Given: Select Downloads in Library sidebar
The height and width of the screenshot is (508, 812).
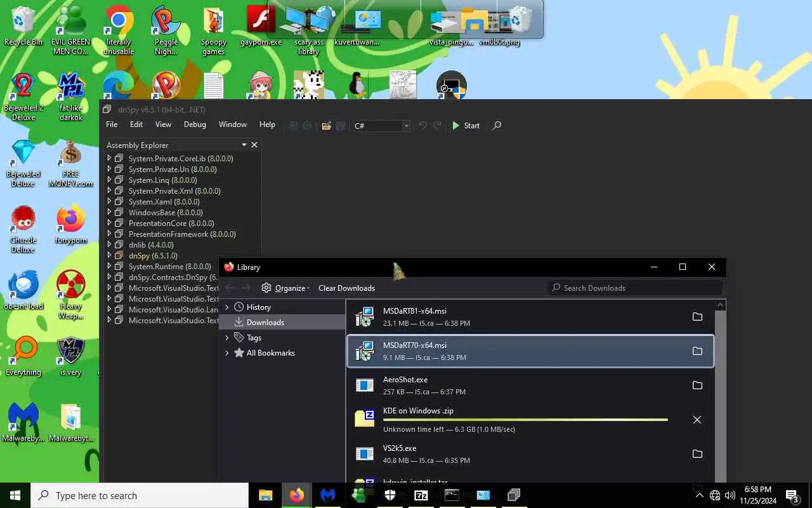Looking at the screenshot, I should [282, 323].
